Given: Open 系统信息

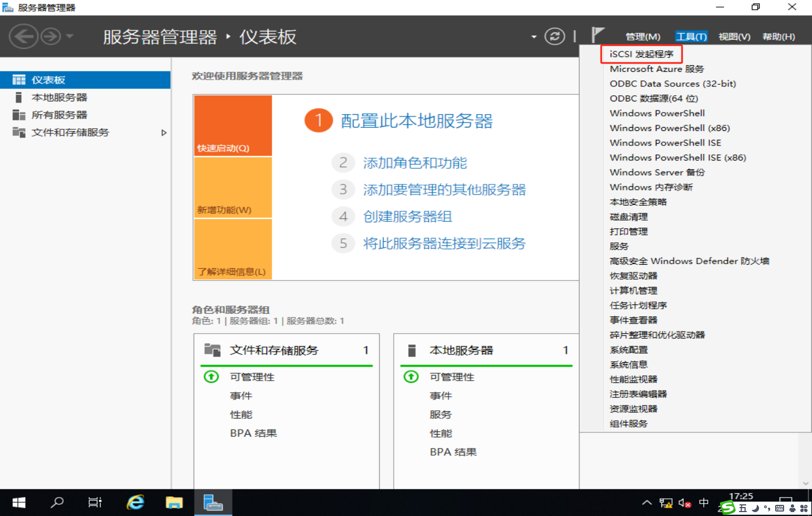Looking at the screenshot, I should point(629,364).
